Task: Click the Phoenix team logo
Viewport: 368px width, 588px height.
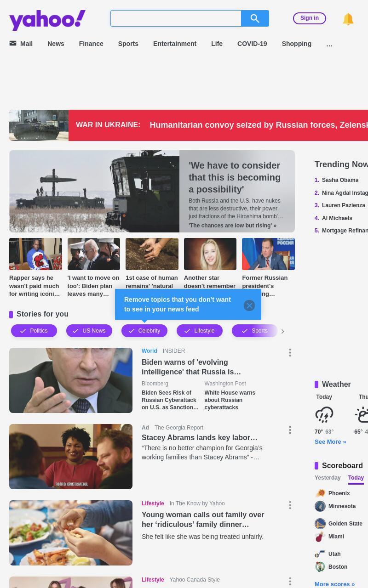Action: click(320, 493)
